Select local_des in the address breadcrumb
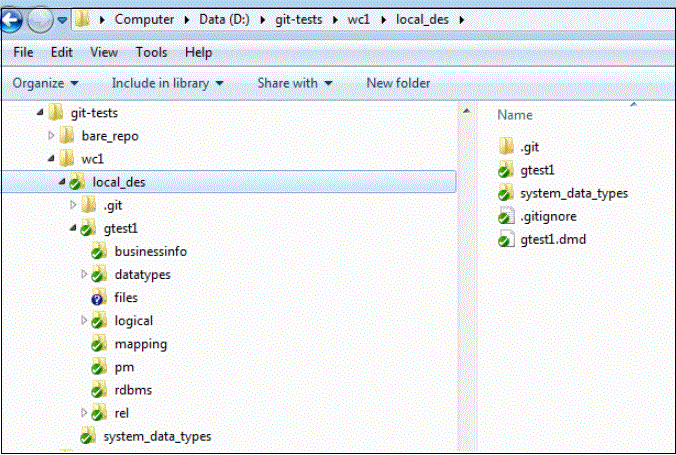The image size is (676, 455). click(x=422, y=19)
